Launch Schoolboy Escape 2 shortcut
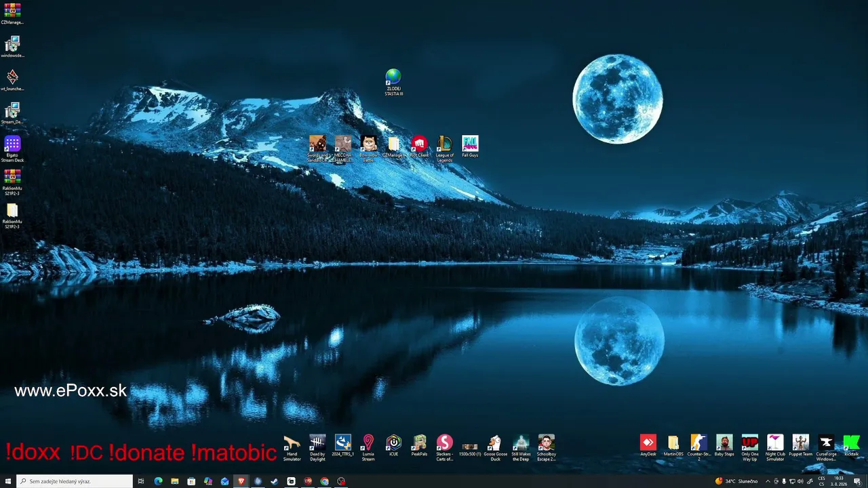The image size is (868, 488). coord(547,447)
